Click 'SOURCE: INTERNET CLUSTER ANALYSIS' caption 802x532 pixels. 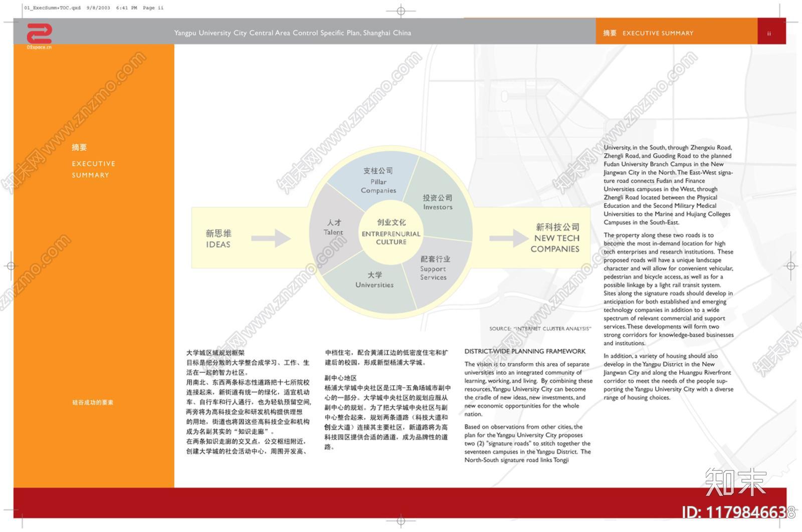click(x=540, y=329)
